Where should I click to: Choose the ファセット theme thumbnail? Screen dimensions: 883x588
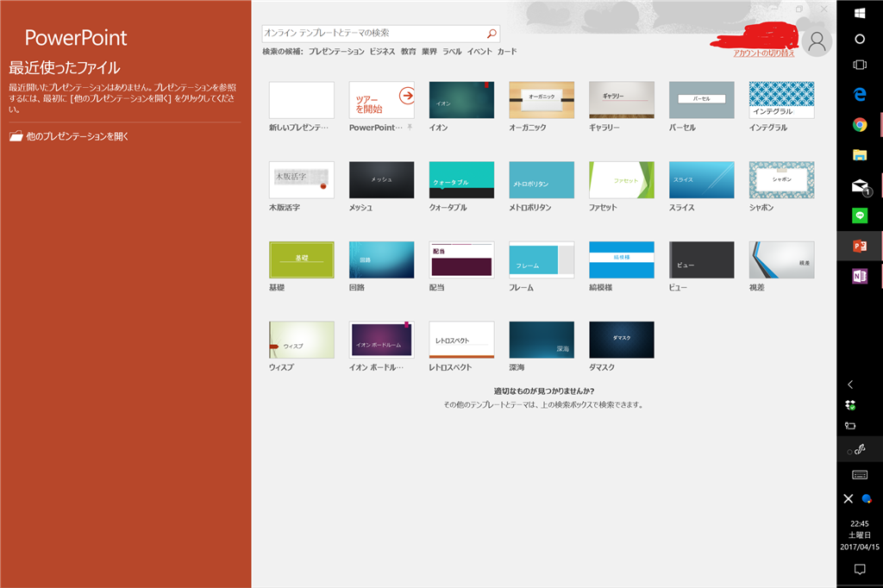[622, 179]
